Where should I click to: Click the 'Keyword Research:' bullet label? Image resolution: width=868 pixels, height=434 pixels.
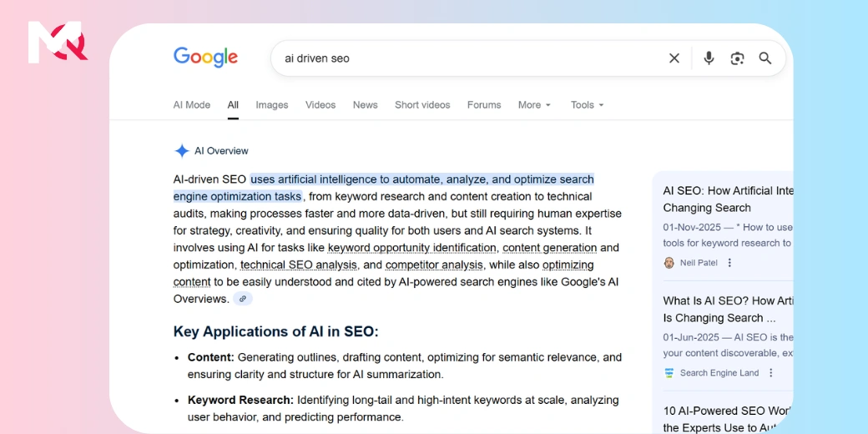[241, 400]
